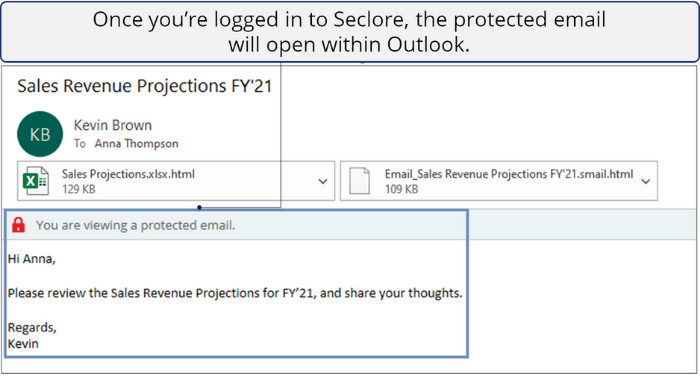Viewport: 700px width, 376px height.
Task: Click the 'Regards,' closing line
Action: (x=32, y=327)
